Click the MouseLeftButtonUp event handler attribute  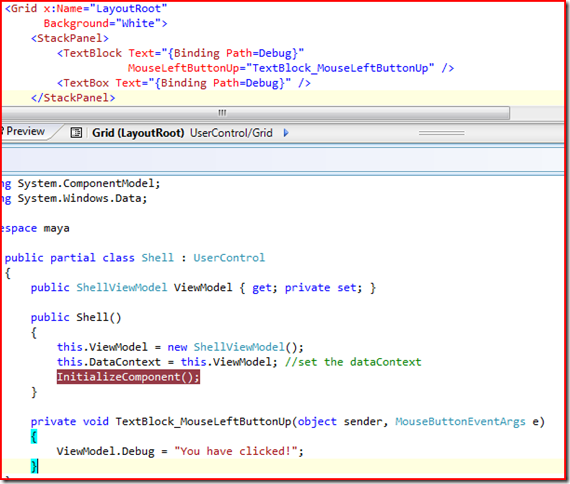click(281, 68)
